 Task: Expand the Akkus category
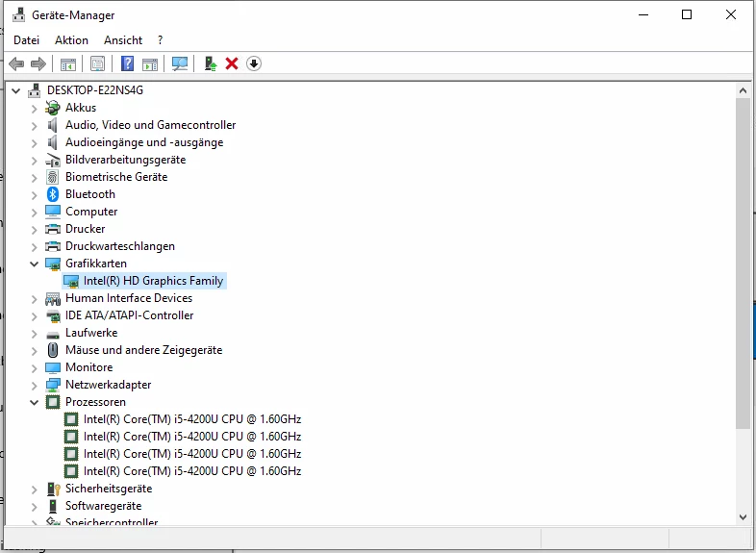pos(34,109)
